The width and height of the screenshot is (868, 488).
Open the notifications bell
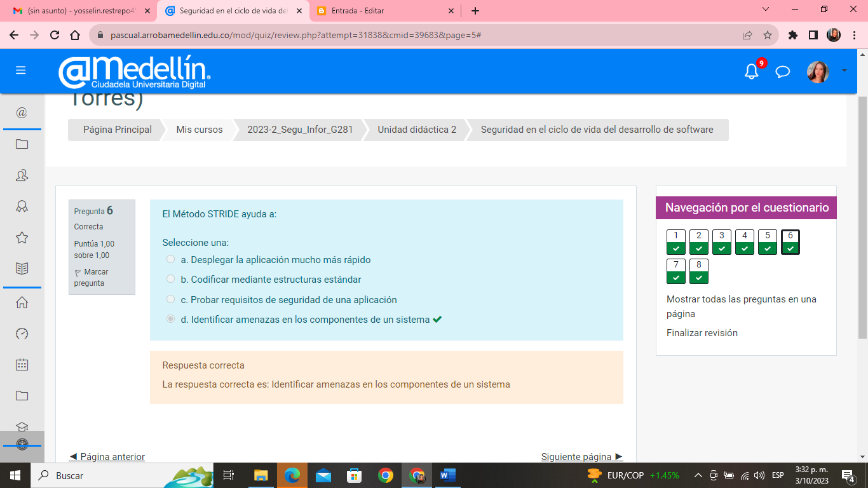point(752,71)
